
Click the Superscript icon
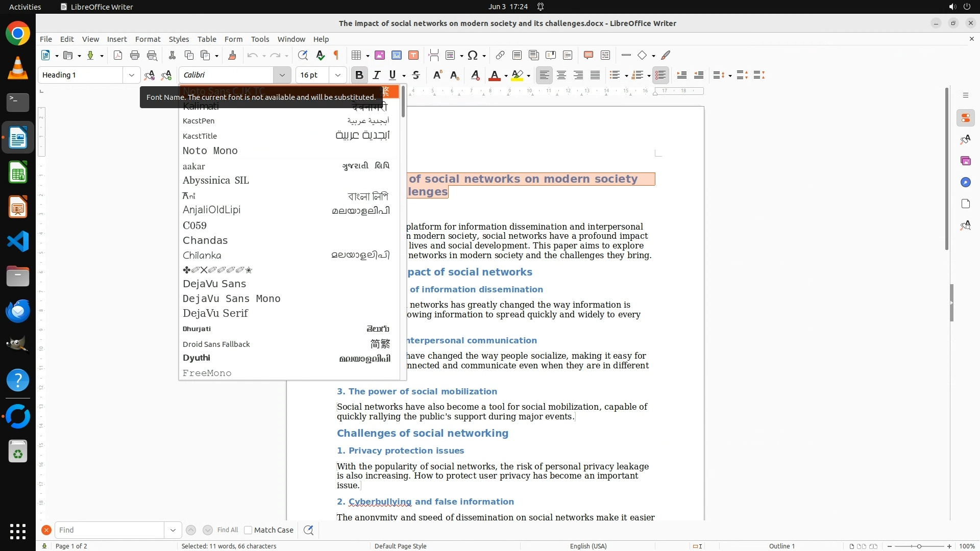(437, 75)
